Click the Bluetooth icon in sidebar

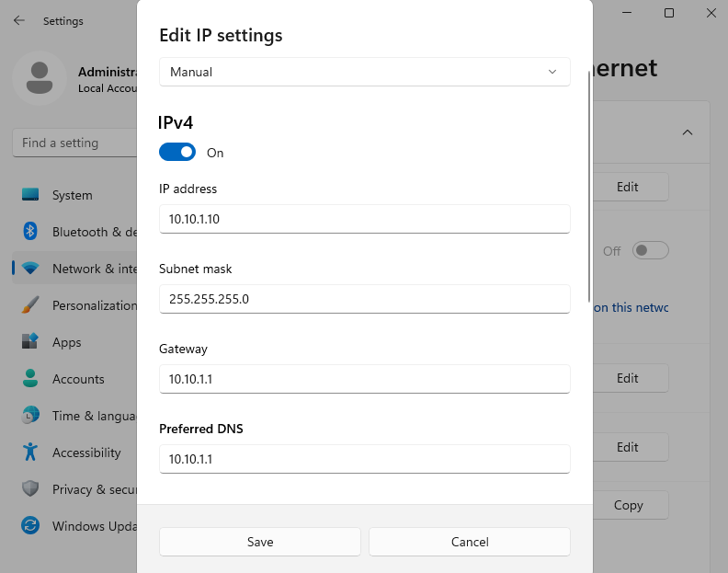coord(30,232)
